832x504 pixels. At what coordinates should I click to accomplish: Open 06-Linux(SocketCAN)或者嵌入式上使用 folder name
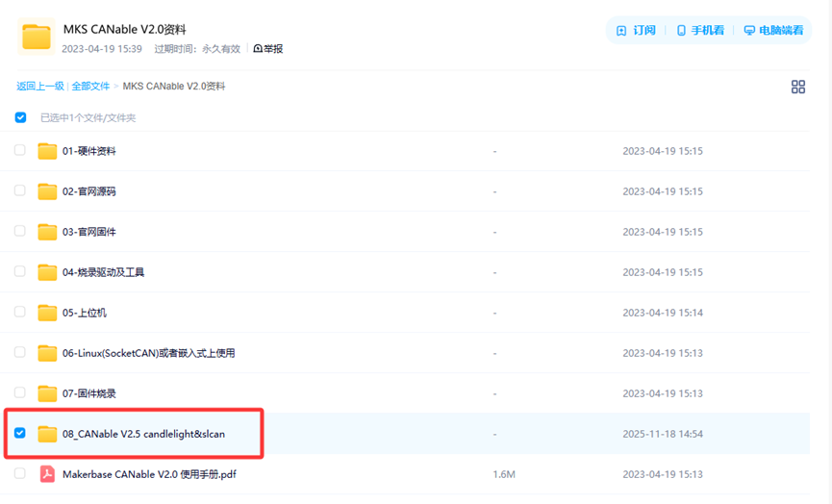click(148, 353)
